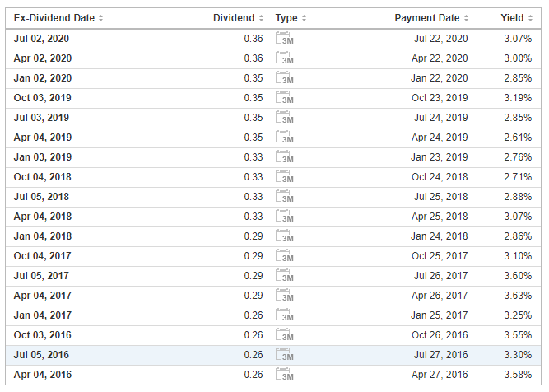Screen dimensions: 549x392
Task: Click the 3M calendar icon in Jul 05, 2018 row
Action: click(x=284, y=197)
